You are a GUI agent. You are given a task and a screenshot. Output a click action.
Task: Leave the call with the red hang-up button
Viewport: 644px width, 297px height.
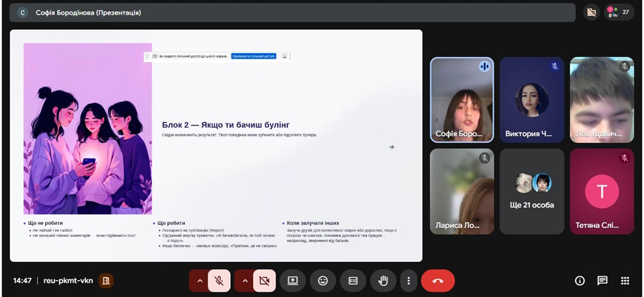click(x=438, y=280)
